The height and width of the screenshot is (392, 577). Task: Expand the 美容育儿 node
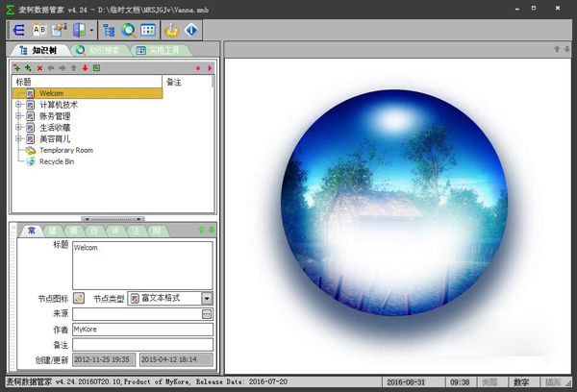(x=18, y=139)
